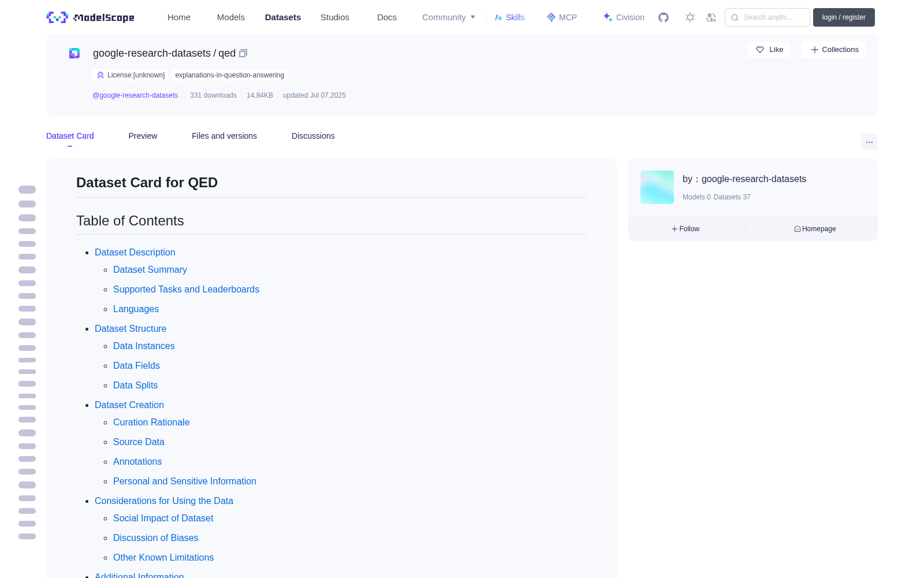Jump to Considerations for Using the Data
The height and width of the screenshot is (578, 924).
[164, 501]
